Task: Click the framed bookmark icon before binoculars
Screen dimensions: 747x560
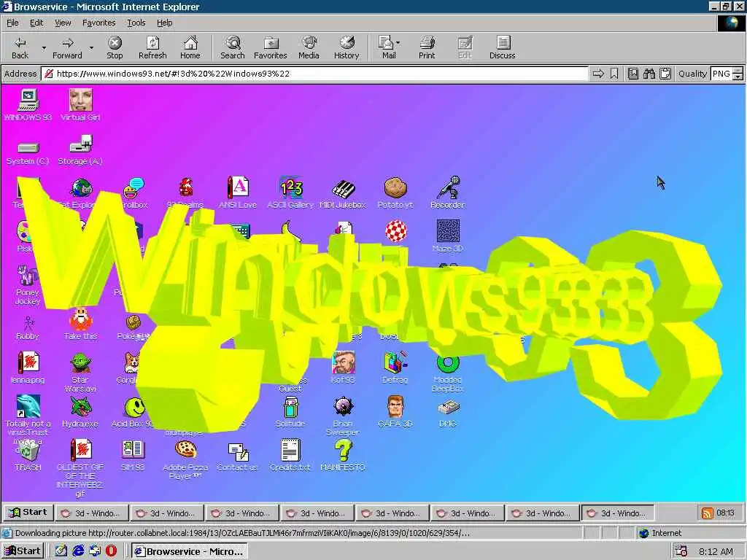Action: 632,74
